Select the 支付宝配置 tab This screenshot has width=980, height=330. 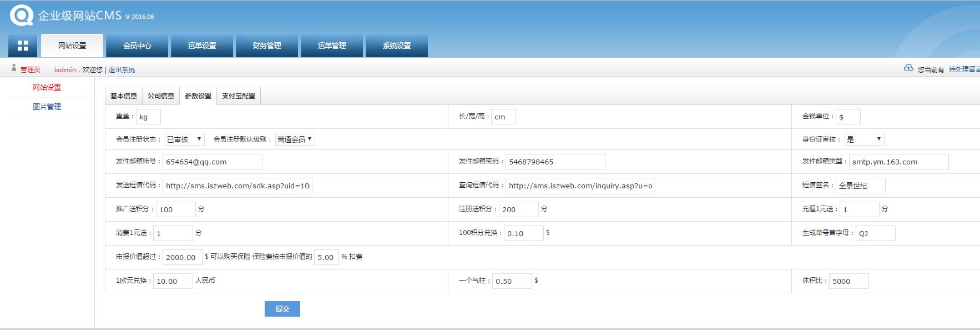tap(239, 96)
